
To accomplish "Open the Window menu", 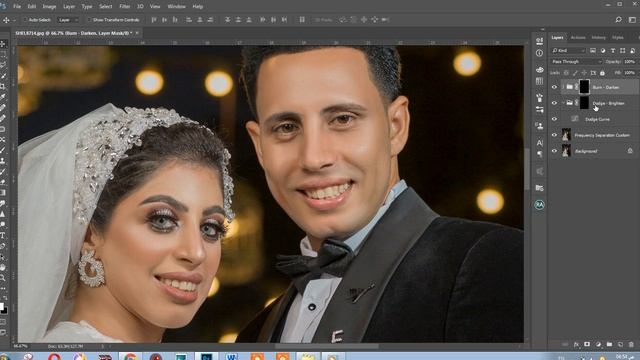I will click(x=176, y=7).
